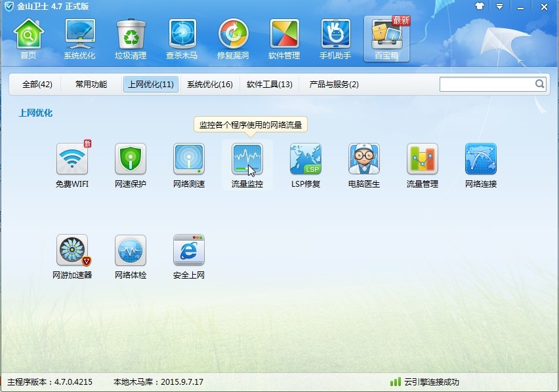Go to 首页 home in toolbar
Screen dimensions: 559x392
[x=28, y=39]
